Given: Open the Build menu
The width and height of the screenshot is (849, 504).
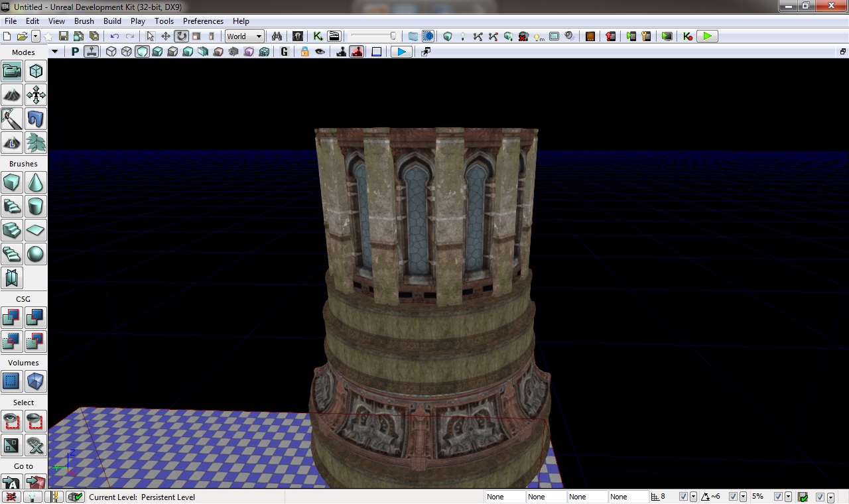Looking at the screenshot, I should tap(112, 21).
